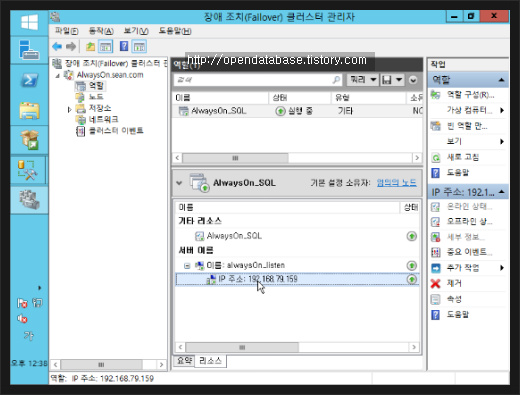Expand the 저장소 tree node
520x395 pixels.
tap(69, 109)
